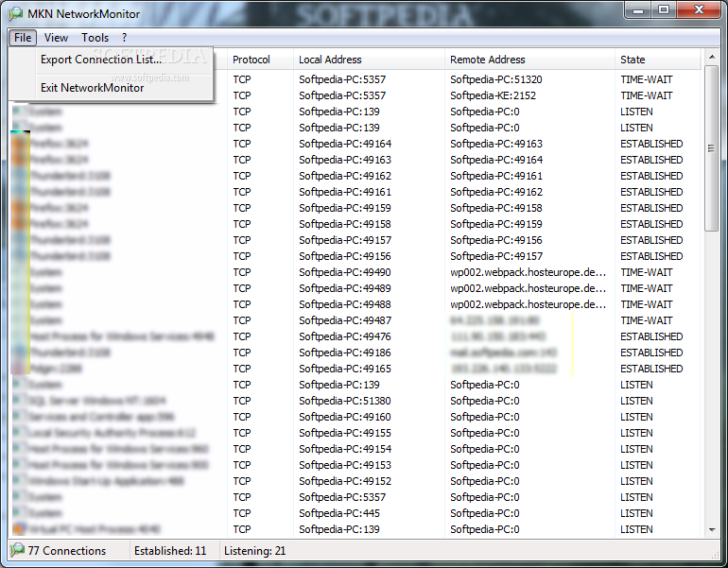Select local address Softpedia-PC:49158
Image resolution: width=728 pixels, height=568 pixels.
click(x=345, y=224)
